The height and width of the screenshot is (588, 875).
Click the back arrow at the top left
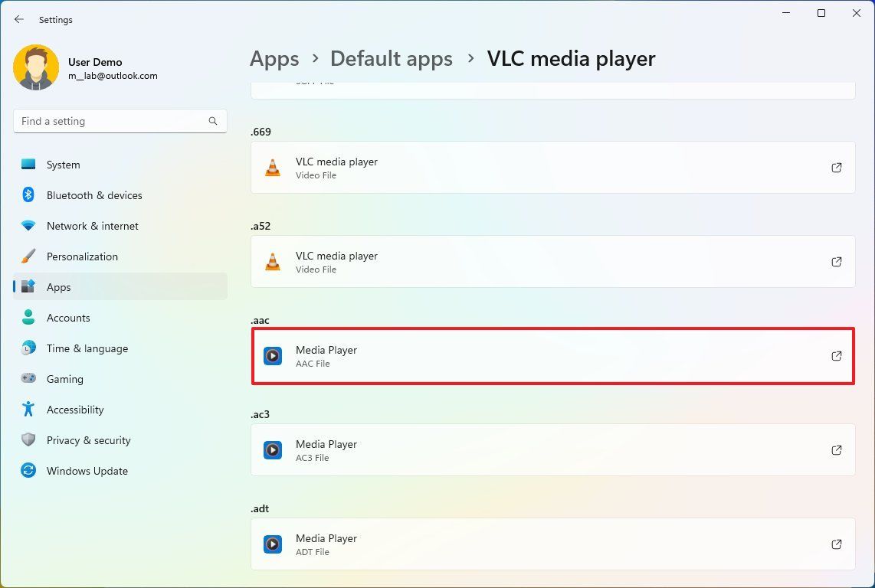19,19
